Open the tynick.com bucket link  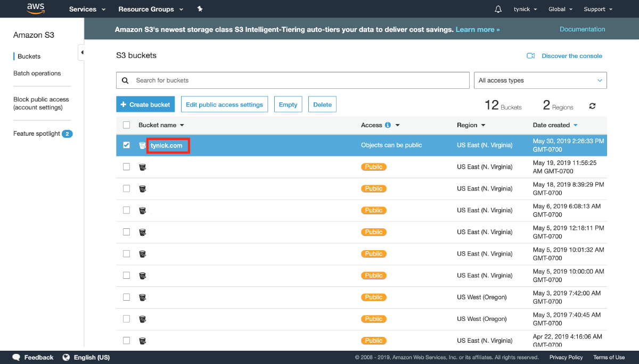[x=166, y=145]
